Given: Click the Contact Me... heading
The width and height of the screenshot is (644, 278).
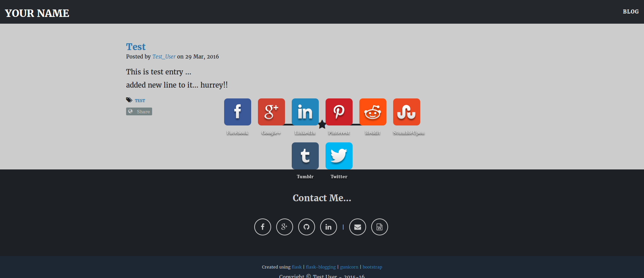Looking at the screenshot, I should click(x=322, y=198).
